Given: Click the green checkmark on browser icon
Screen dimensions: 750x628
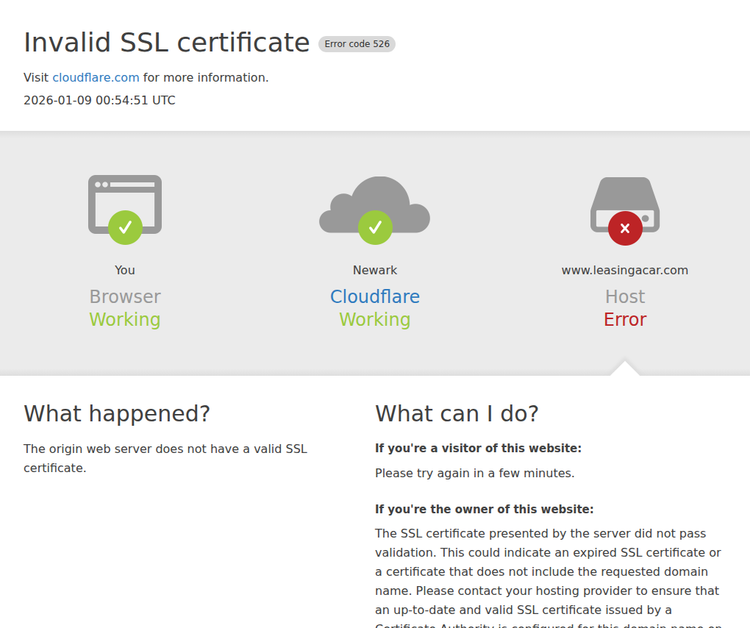Looking at the screenshot, I should coord(125,228).
